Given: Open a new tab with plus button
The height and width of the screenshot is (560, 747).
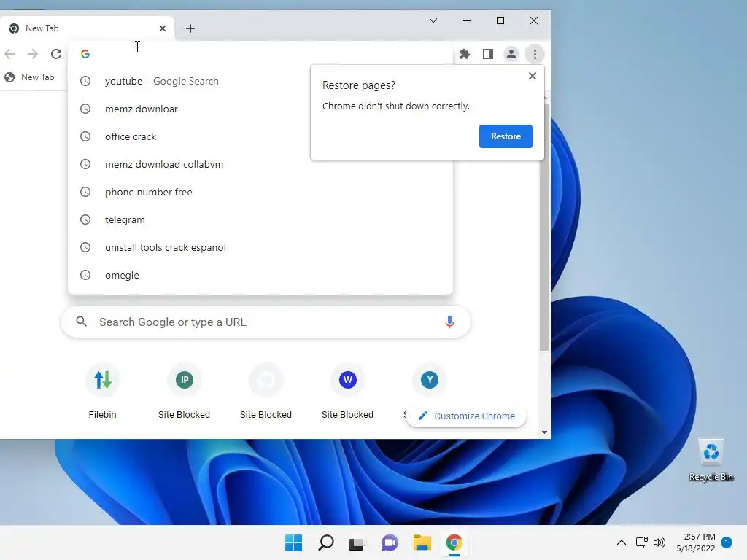Looking at the screenshot, I should pos(190,28).
